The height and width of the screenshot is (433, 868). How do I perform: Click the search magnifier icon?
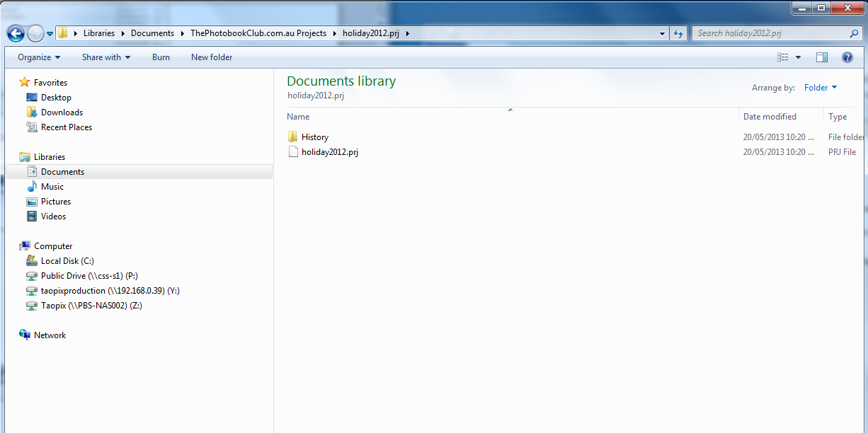tap(854, 33)
